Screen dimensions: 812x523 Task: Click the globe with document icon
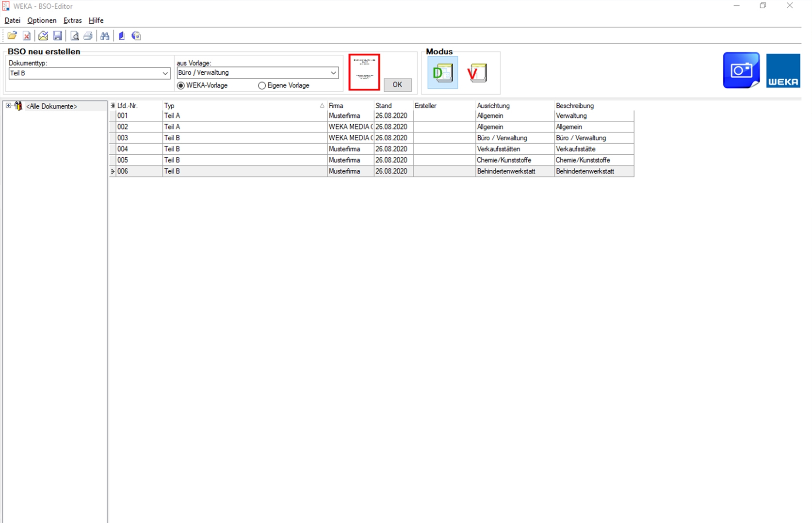136,36
